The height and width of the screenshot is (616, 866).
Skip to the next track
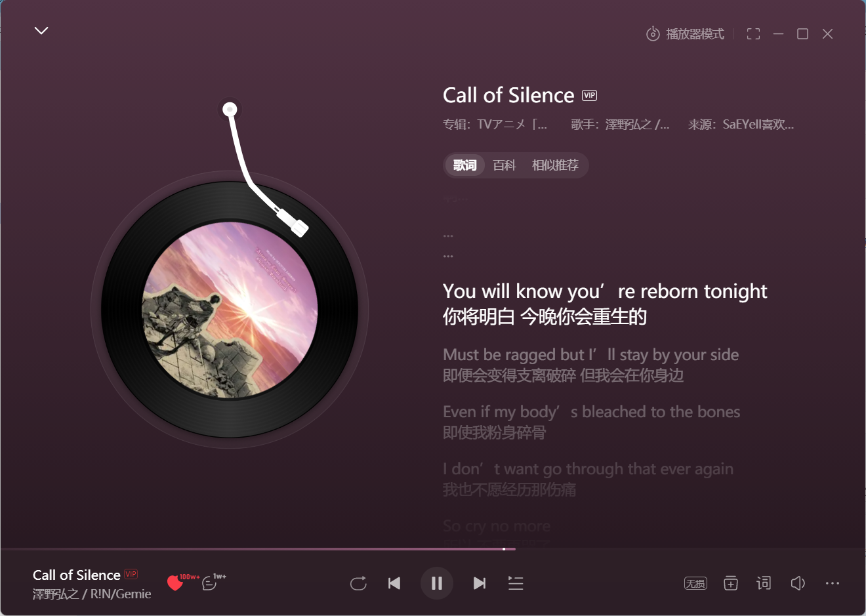480,583
